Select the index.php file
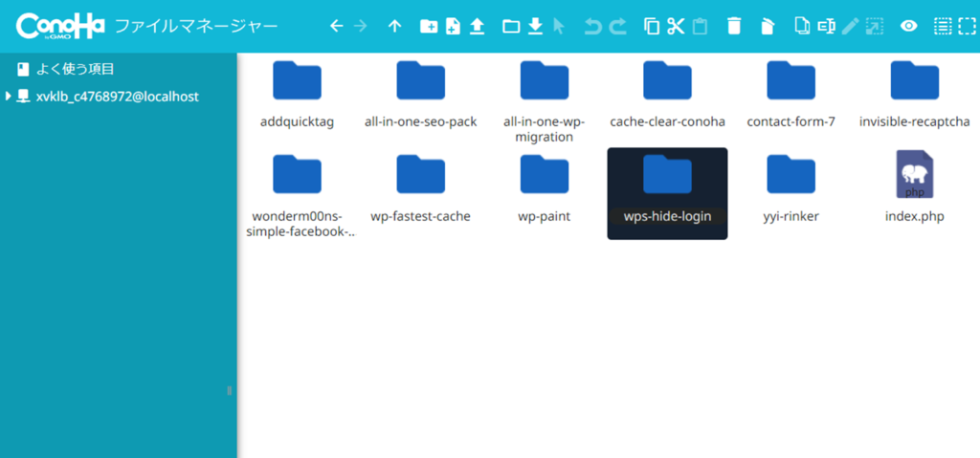Viewport: 980px width, 458px height. click(x=914, y=188)
